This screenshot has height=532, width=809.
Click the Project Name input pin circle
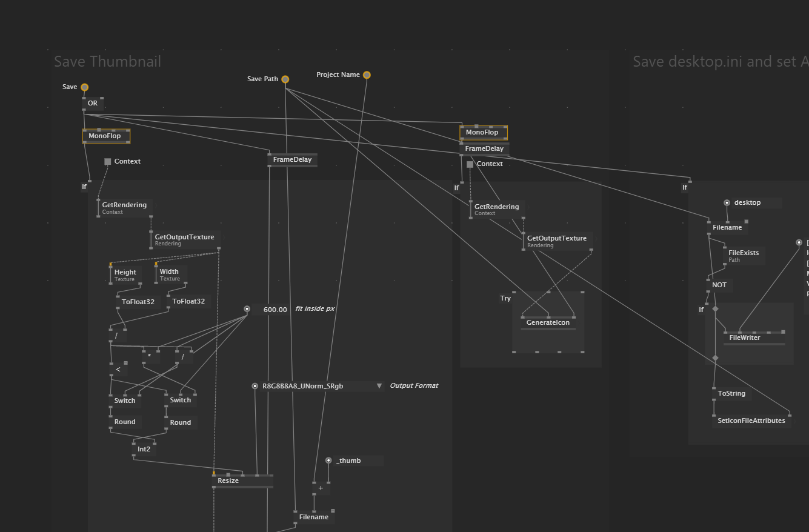tap(367, 75)
